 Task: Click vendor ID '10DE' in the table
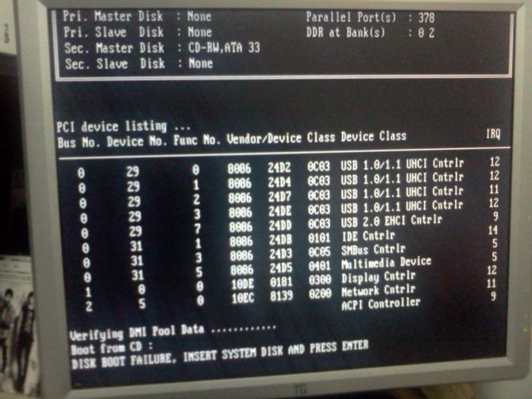[243, 284]
